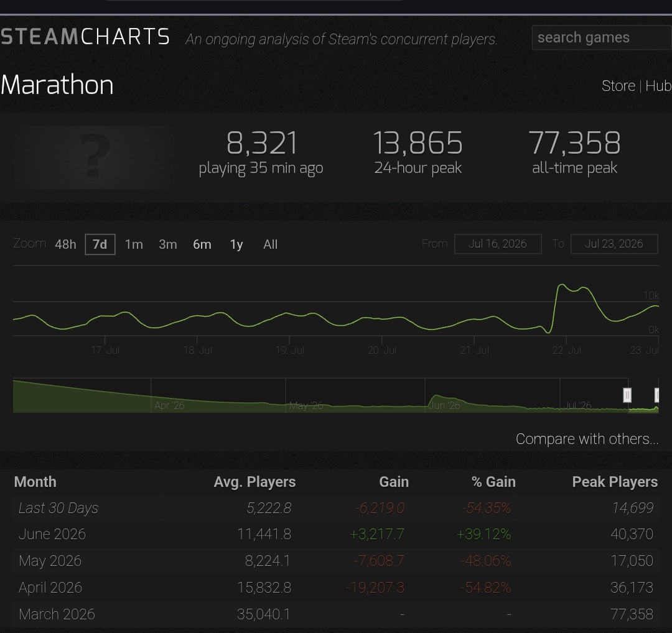The image size is (672, 633).
Task: Click the 15,832.8 average players cell
Action: 264,587
